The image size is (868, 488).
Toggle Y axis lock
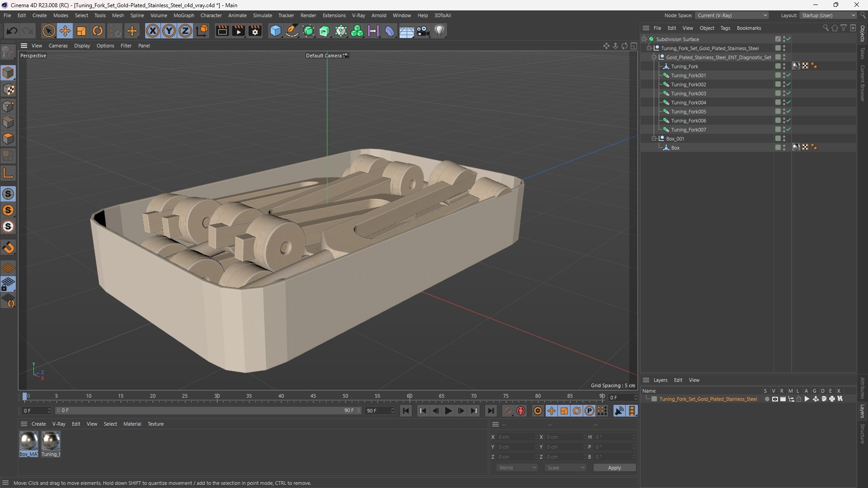pos(169,31)
